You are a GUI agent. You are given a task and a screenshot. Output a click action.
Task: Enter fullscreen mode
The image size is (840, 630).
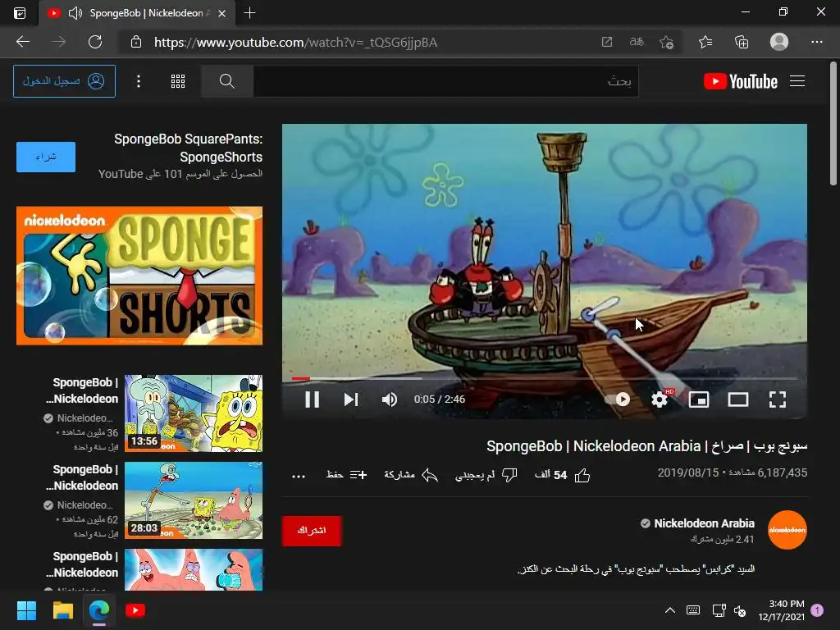(778, 399)
